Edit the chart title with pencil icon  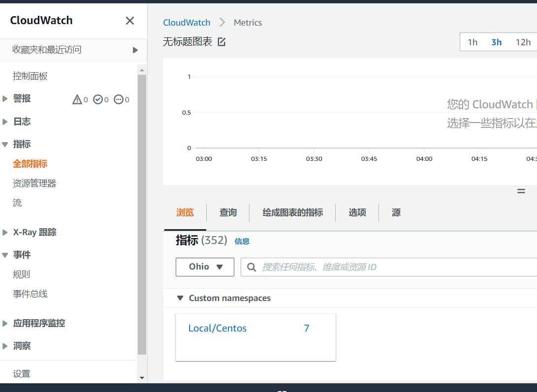click(221, 42)
